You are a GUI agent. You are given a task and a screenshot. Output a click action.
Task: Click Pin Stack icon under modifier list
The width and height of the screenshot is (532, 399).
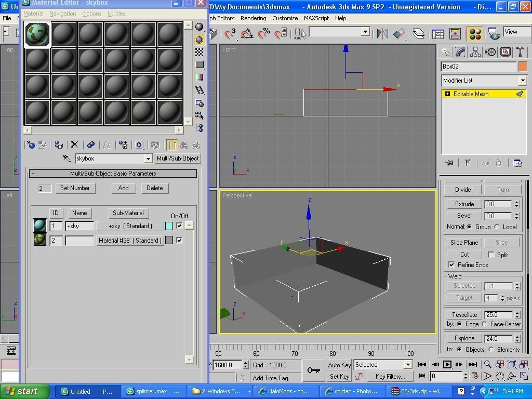click(x=449, y=163)
